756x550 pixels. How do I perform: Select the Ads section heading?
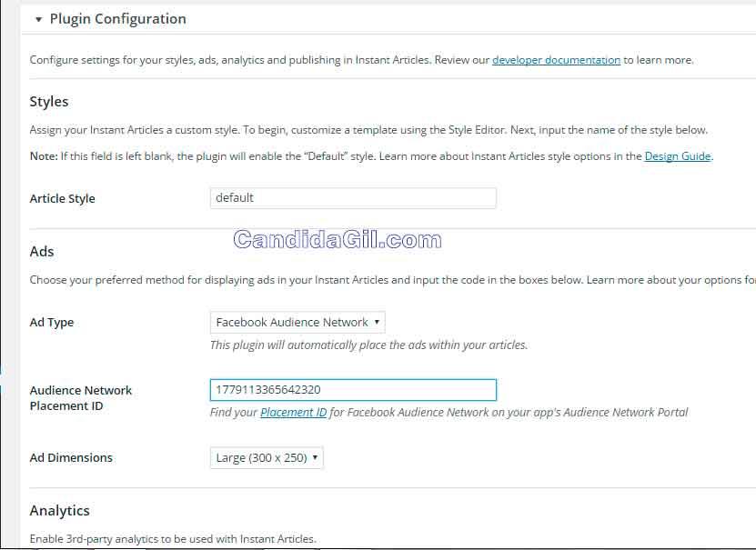[x=42, y=252]
